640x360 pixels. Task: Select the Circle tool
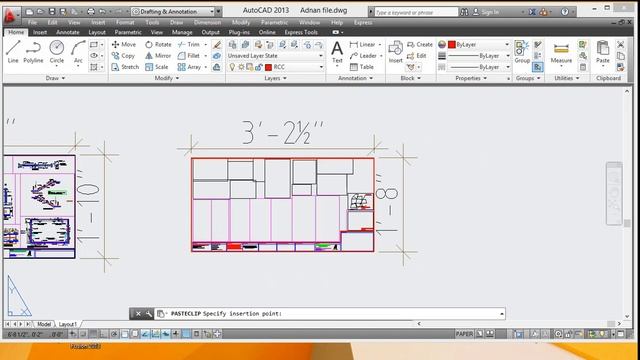click(57, 52)
